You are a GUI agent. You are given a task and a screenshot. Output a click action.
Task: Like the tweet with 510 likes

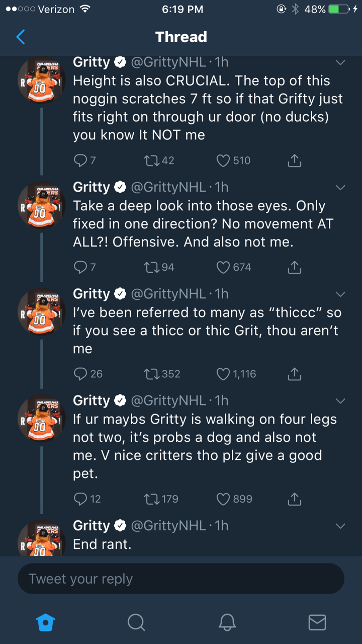[x=223, y=160]
